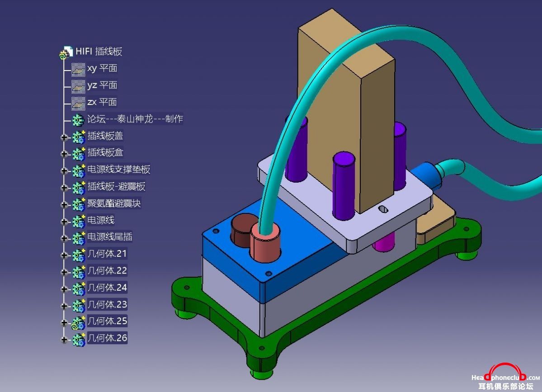Screen dimensions: 542x392
Task: Click the body icon for 几何体.26
Action: 79,340
